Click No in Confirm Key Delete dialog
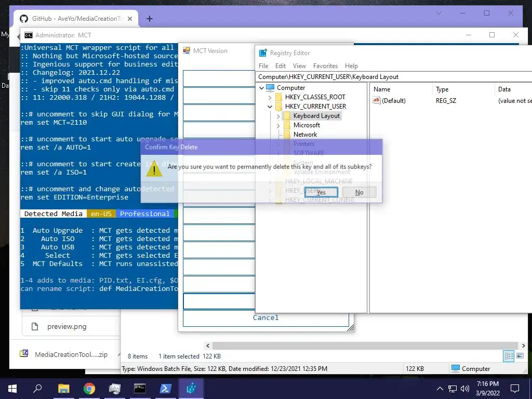Viewport: 532px width, 399px height. tap(360, 192)
